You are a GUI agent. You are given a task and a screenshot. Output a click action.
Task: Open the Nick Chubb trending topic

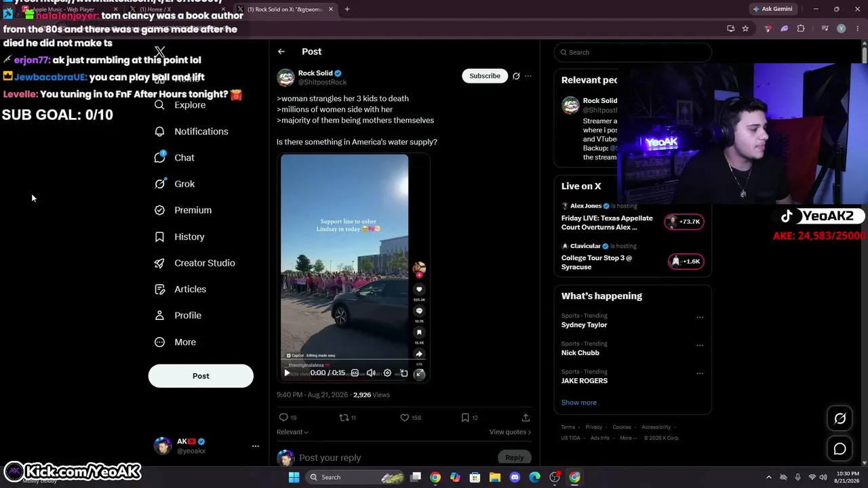click(x=580, y=352)
